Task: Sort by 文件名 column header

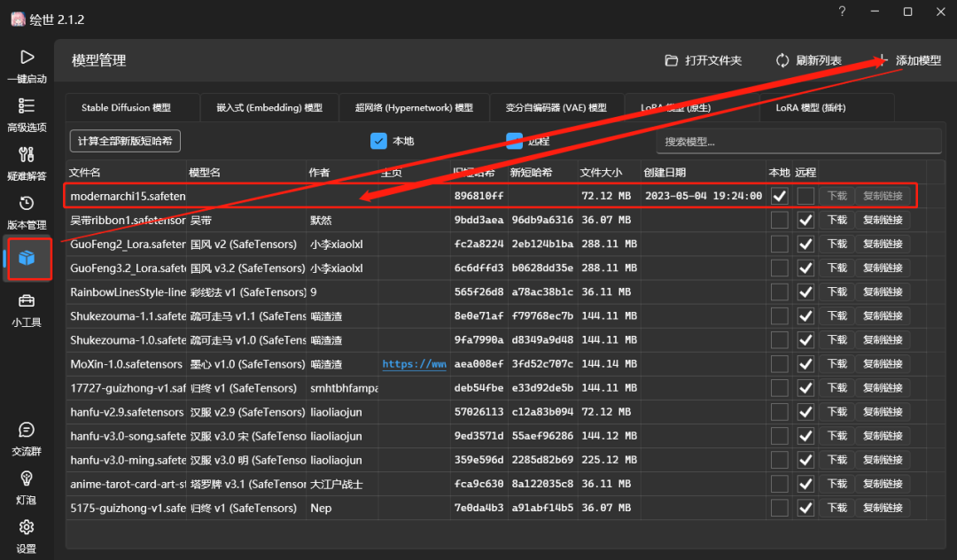Action: point(85,173)
